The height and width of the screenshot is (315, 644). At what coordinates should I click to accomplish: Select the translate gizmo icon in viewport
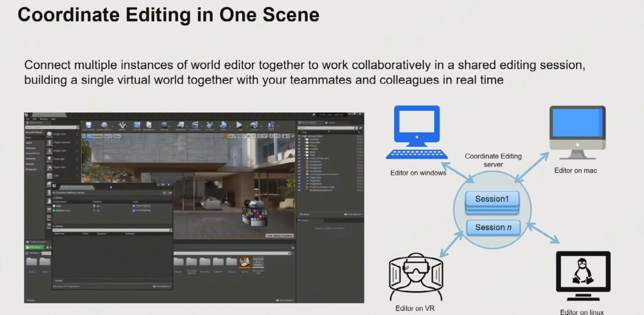pos(226,136)
